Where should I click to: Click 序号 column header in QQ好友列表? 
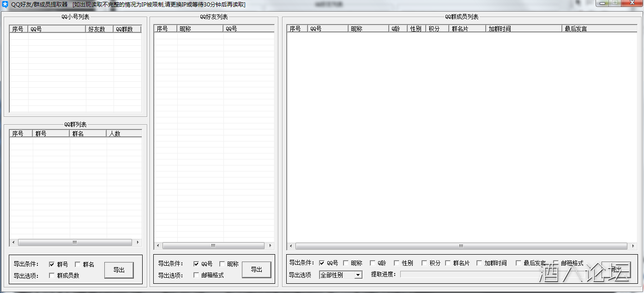pyautogui.click(x=166, y=29)
